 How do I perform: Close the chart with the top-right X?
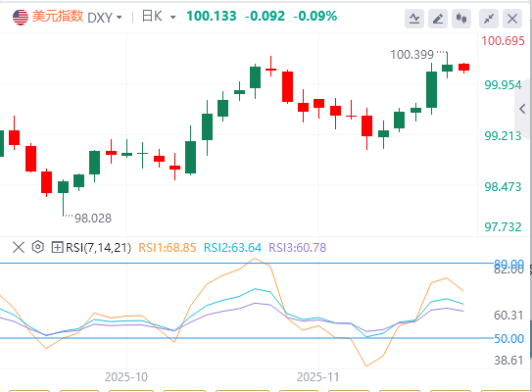(512, 19)
